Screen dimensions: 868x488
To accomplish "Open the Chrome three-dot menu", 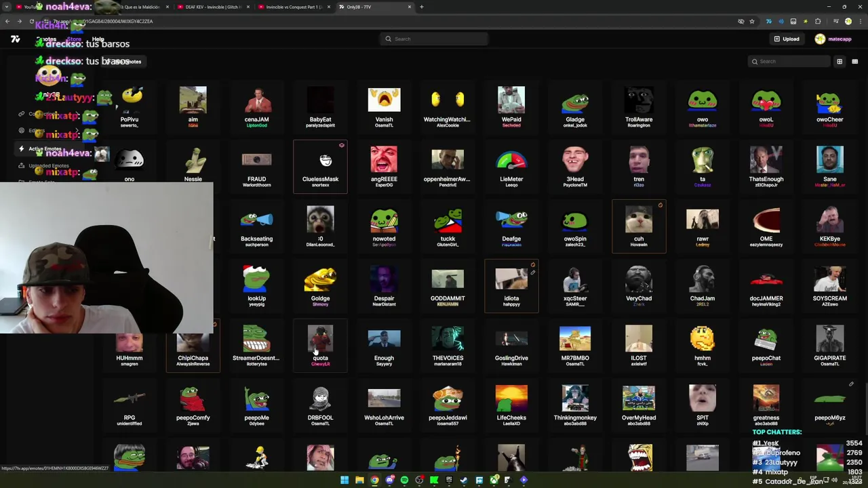I will (860, 21).
